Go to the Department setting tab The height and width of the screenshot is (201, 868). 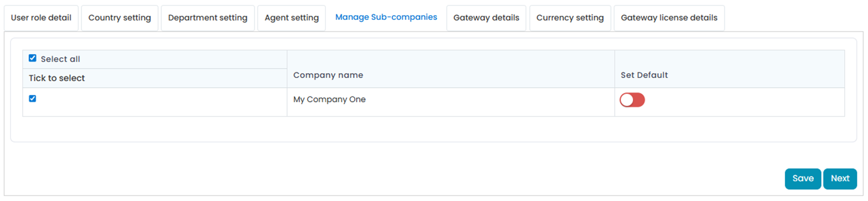pos(207,18)
